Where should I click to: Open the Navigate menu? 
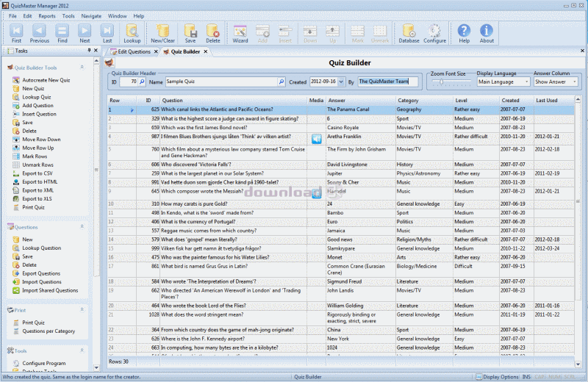(91, 16)
